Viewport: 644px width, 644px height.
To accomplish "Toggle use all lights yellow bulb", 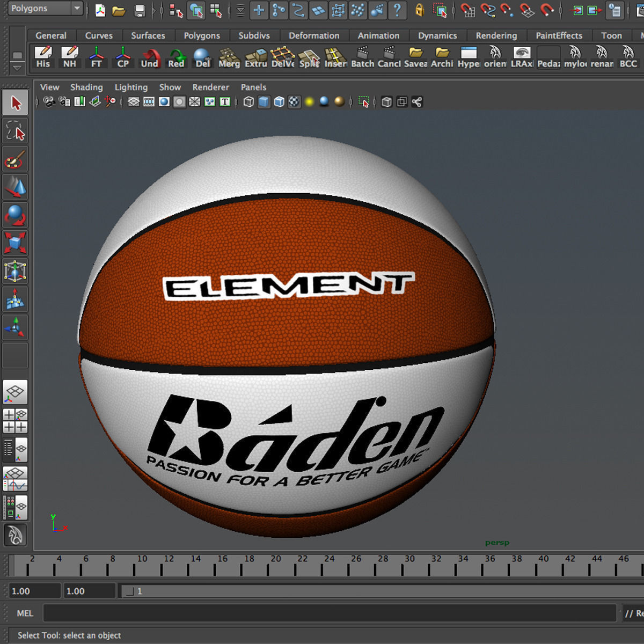I will coord(310,102).
